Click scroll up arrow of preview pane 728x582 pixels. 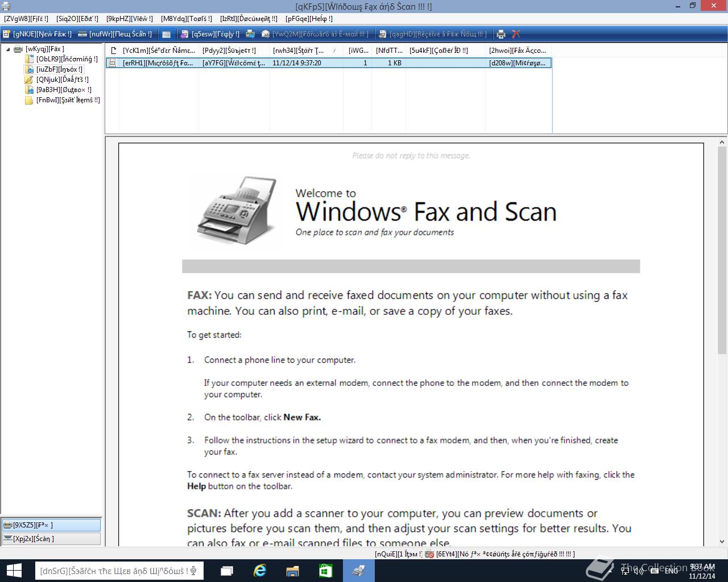click(x=722, y=143)
